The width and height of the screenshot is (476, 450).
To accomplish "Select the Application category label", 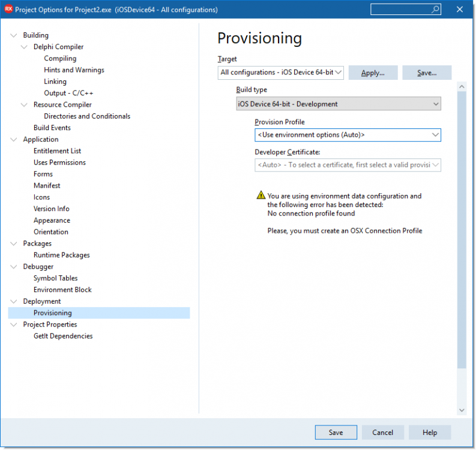I will tap(41, 139).
